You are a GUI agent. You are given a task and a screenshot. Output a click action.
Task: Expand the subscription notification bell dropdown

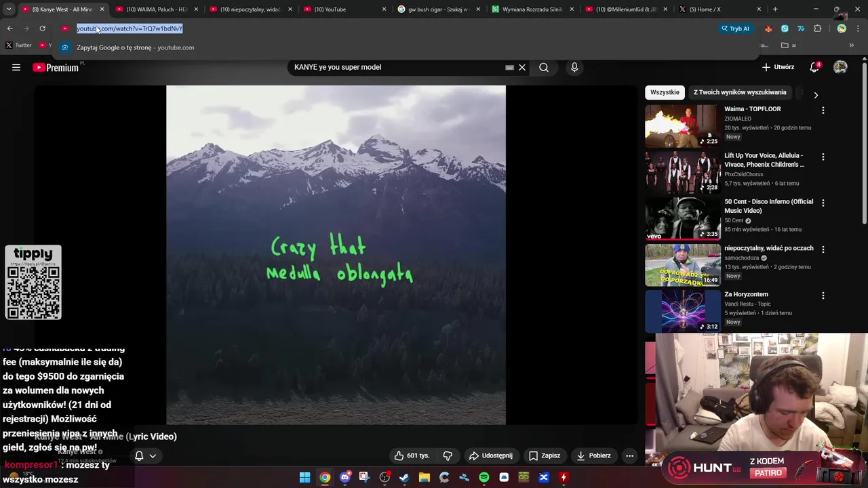[x=146, y=455]
